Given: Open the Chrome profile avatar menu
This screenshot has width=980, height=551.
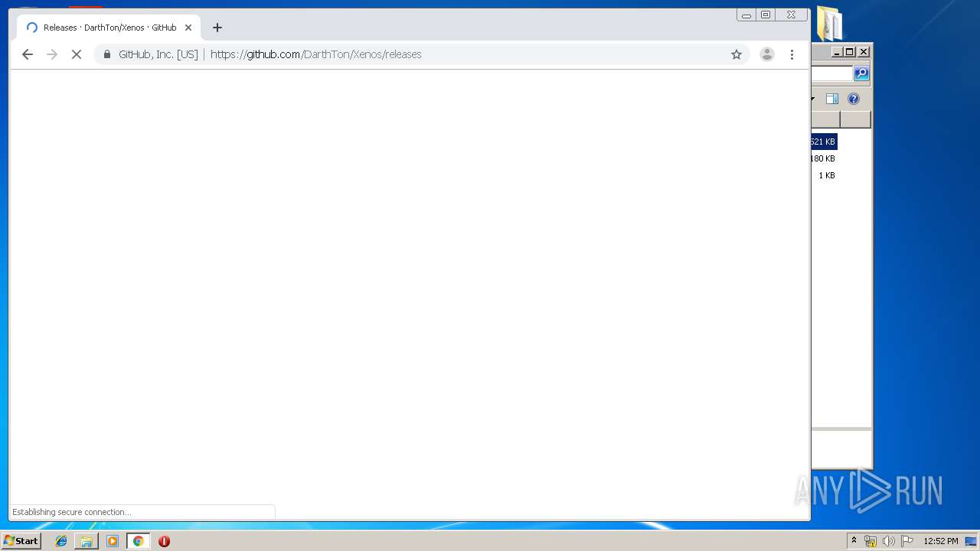Looking at the screenshot, I should point(766,54).
